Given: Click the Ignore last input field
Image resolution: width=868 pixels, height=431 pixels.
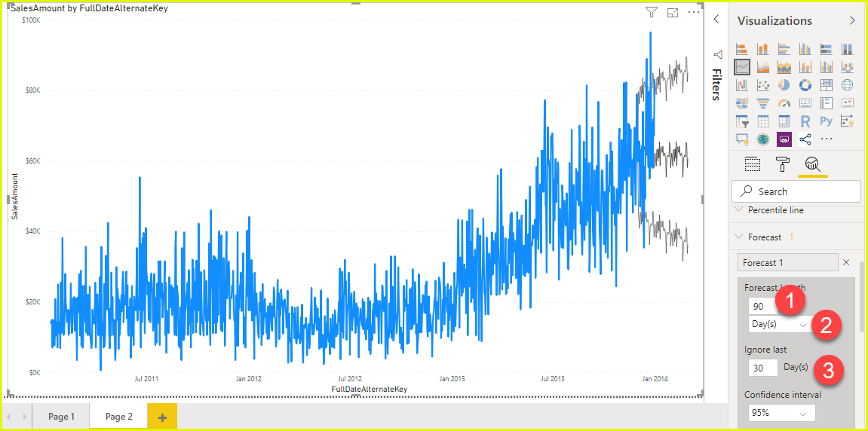Looking at the screenshot, I should (762, 368).
